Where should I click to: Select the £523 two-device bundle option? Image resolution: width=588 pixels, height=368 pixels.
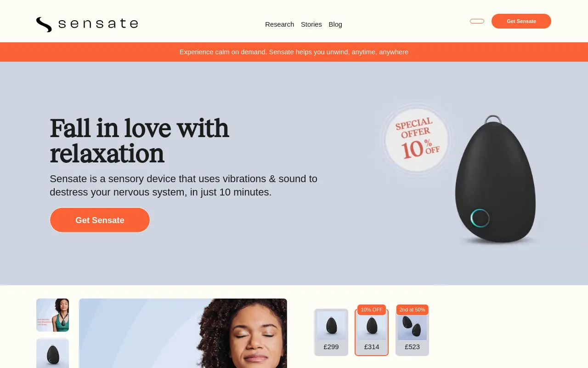pyautogui.click(x=412, y=332)
